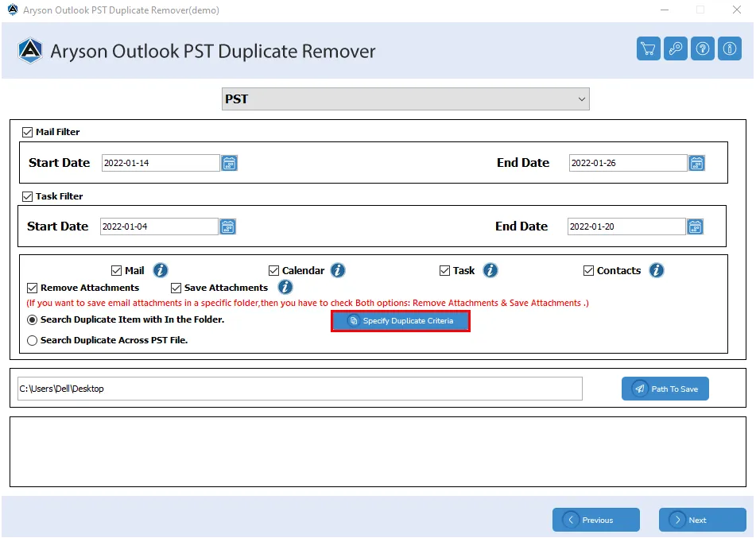Toggle the Task item checkbox

pyautogui.click(x=444, y=270)
